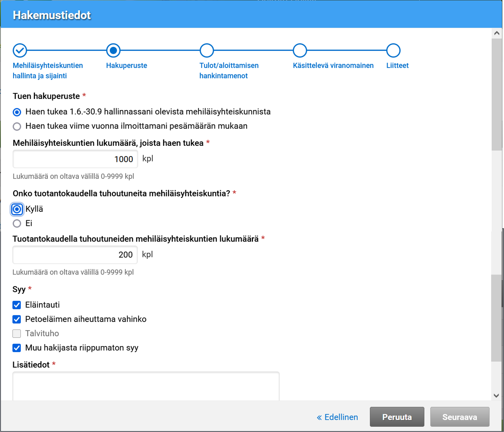
Task: Click the Lisätiedot text area
Action: (146, 386)
